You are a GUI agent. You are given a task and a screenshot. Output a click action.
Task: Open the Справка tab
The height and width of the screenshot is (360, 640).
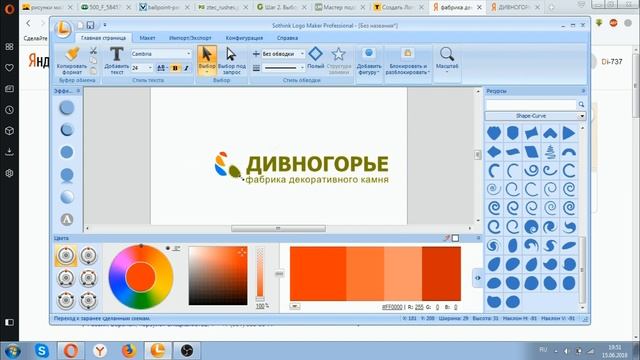pyautogui.click(x=287, y=38)
